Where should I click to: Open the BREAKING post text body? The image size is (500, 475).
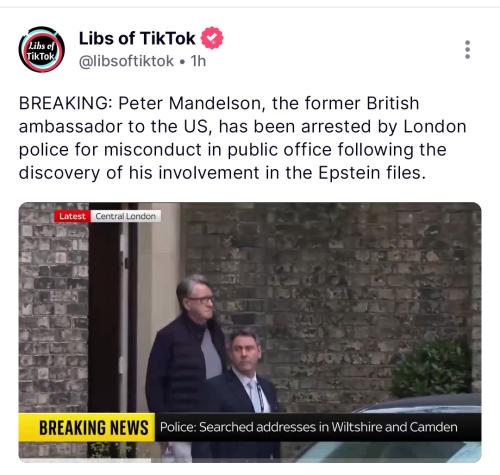(x=242, y=138)
